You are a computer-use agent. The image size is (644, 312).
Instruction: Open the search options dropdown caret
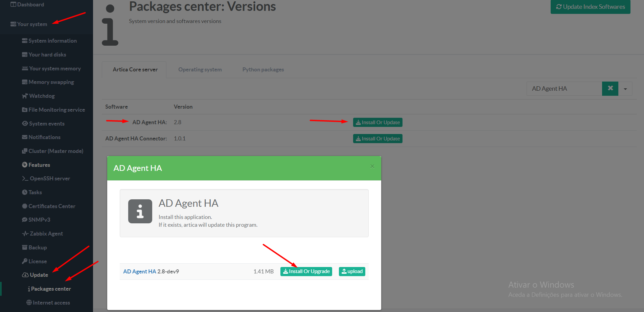(x=625, y=89)
